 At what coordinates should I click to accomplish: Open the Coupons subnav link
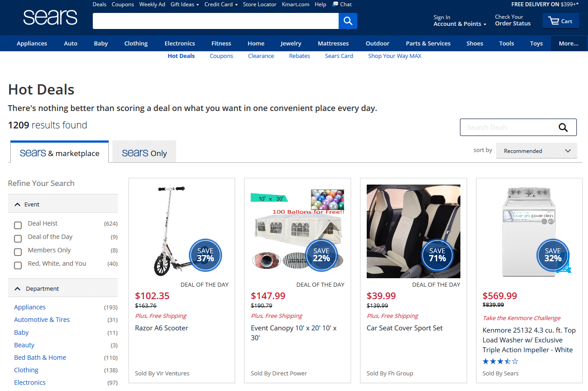[221, 56]
